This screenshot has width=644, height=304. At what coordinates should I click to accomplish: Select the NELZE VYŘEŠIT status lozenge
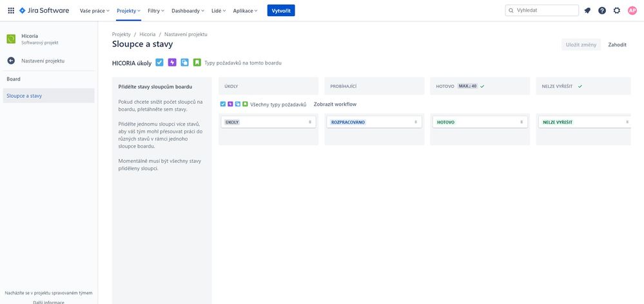point(558,122)
